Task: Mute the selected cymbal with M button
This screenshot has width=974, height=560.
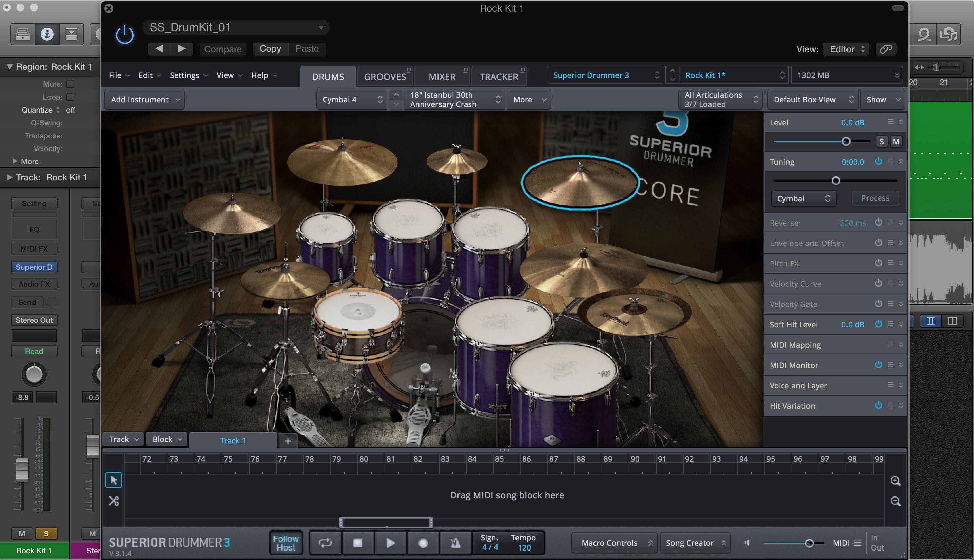Action: tap(896, 142)
